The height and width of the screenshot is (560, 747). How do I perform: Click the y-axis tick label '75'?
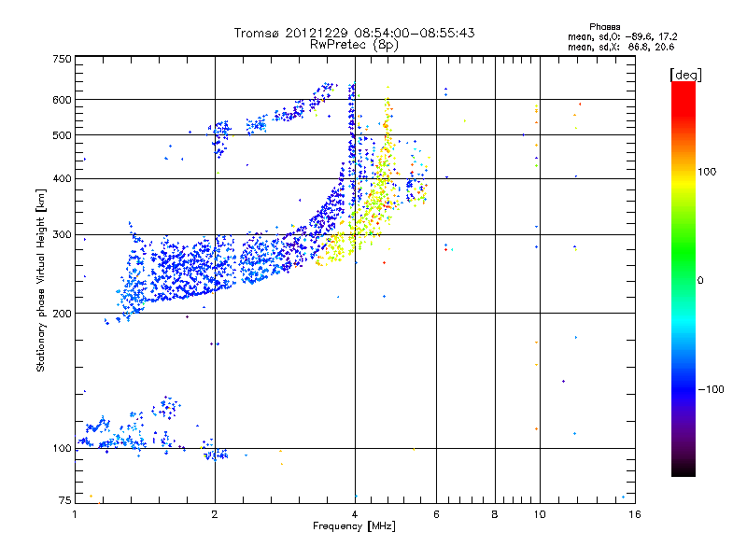pyautogui.click(x=65, y=500)
